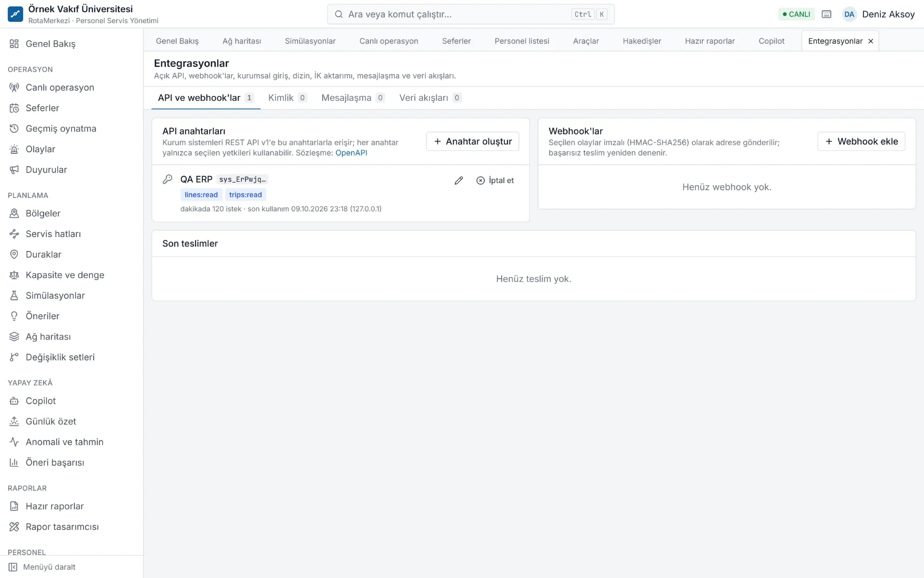Click the DA user avatar
This screenshot has height=578, width=924.
(849, 14)
